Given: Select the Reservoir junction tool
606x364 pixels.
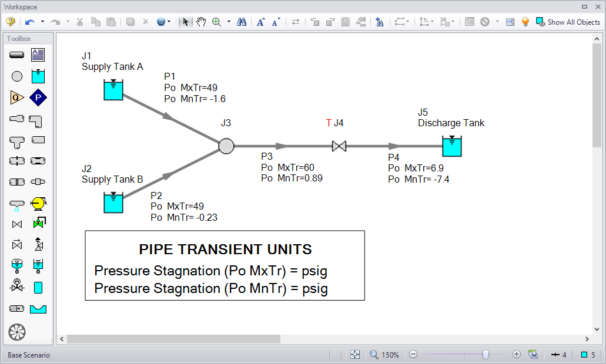Looking at the screenshot, I should coord(38,76).
